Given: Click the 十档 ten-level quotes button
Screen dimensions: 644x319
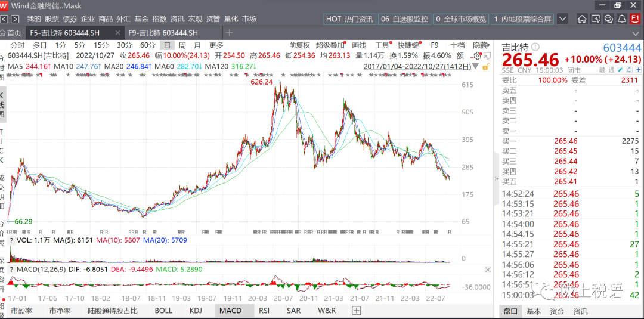Looking at the screenshot, I should click(x=457, y=45).
